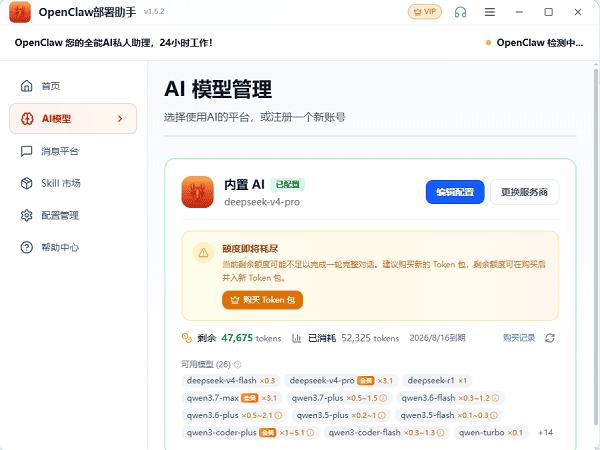Click the info icon on qwen3-coder-flash chip
600x450 pixels.
pyautogui.click(x=440, y=433)
